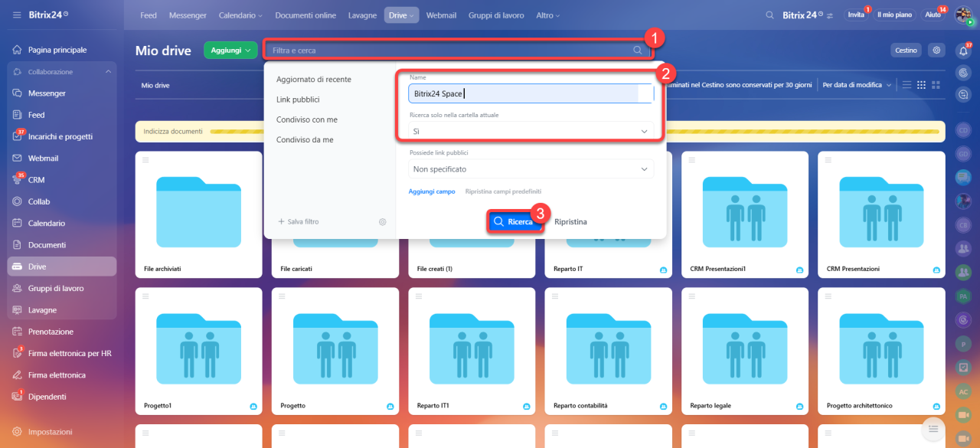Click Ripristina to reset the filter
This screenshot has width=980, height=448.
(570, 222)
